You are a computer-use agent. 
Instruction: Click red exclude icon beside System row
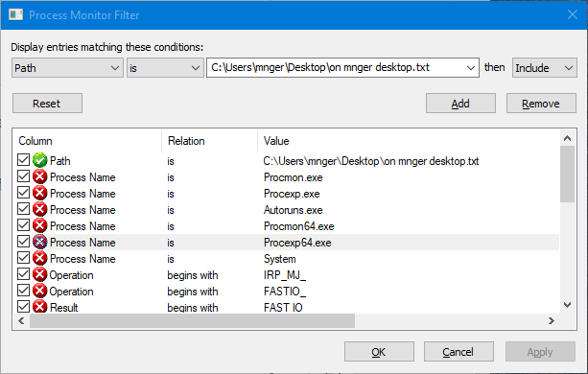click(39, 259)
